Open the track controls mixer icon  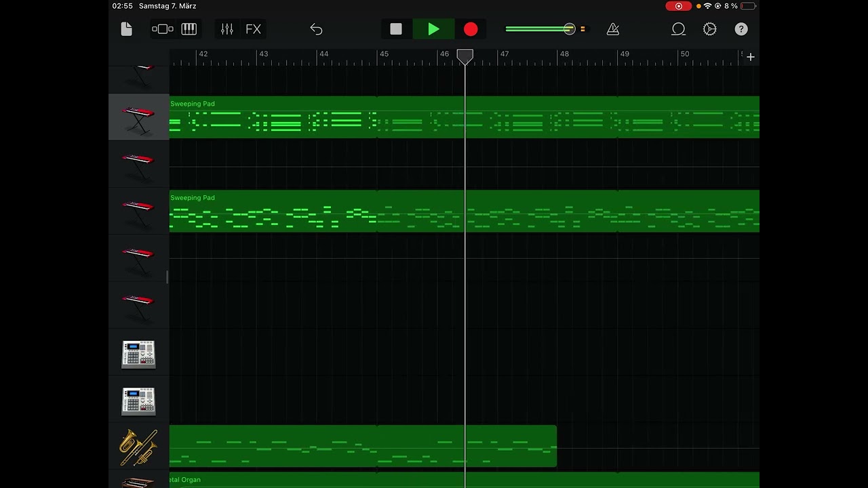(x=226, y=29)
